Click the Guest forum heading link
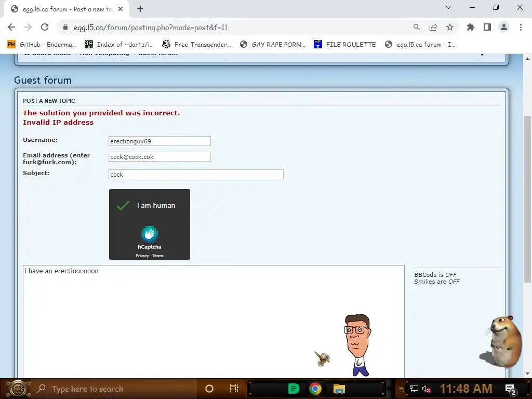 click(x=43, y=81)
